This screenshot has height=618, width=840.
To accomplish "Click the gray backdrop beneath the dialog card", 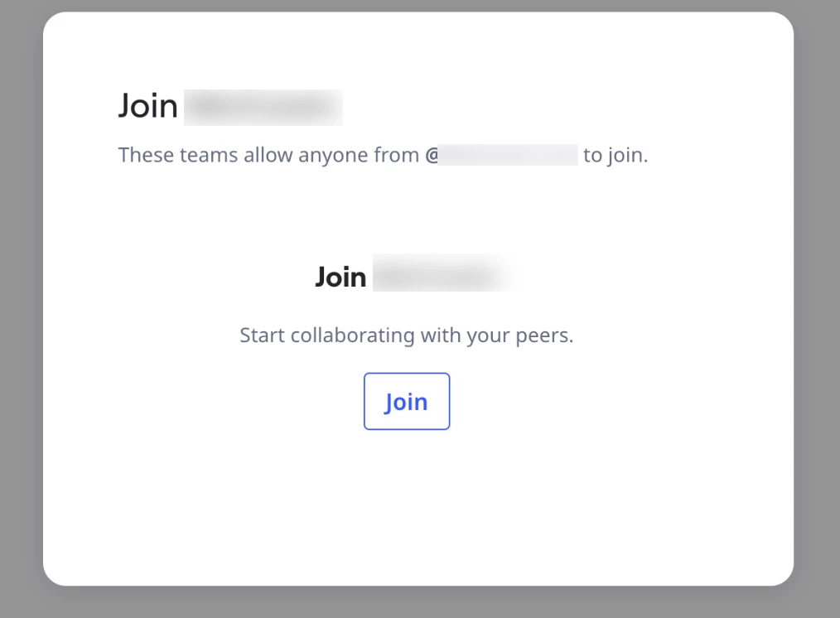I will click(x=420, y=602).
